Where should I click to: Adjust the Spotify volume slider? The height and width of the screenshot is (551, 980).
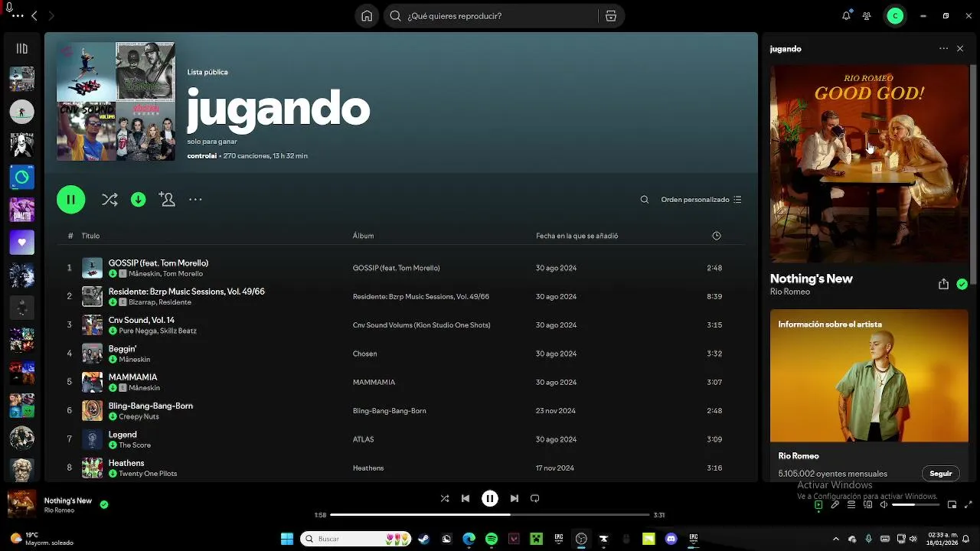tap(914, 505)
